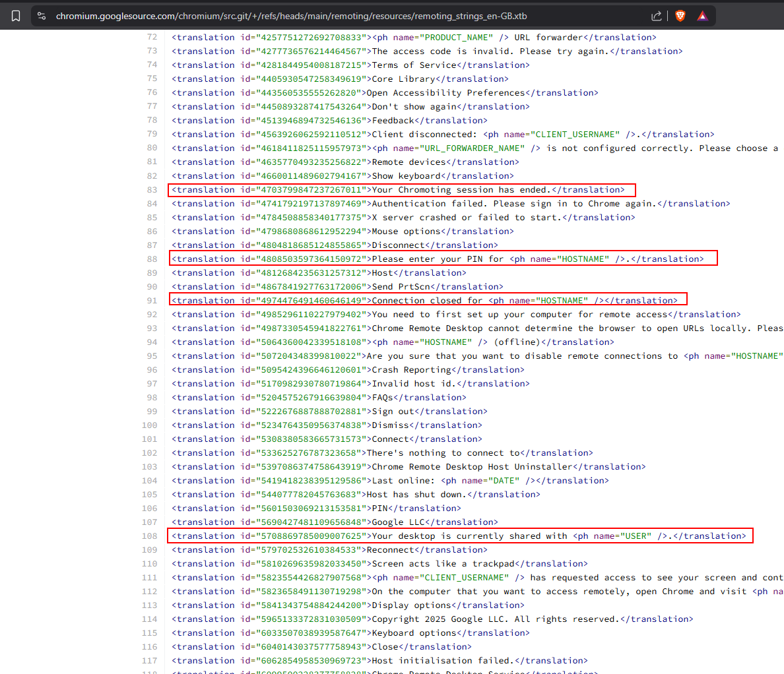Viewport: 784px width, 674px height.
Task: Click the '(offline)' translation text
Action: tap(517, 342)
